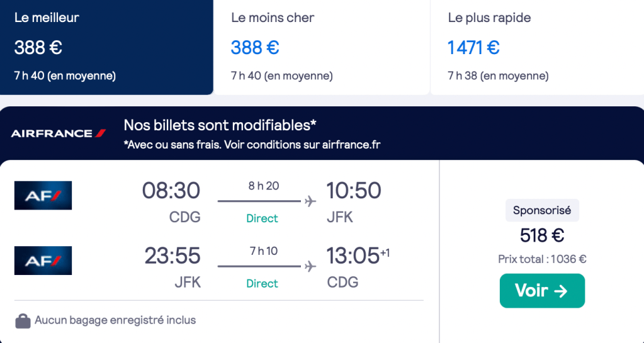Click the outbound "Direct" label
Viewport: 644px width, 343px height.
point(262,218)
